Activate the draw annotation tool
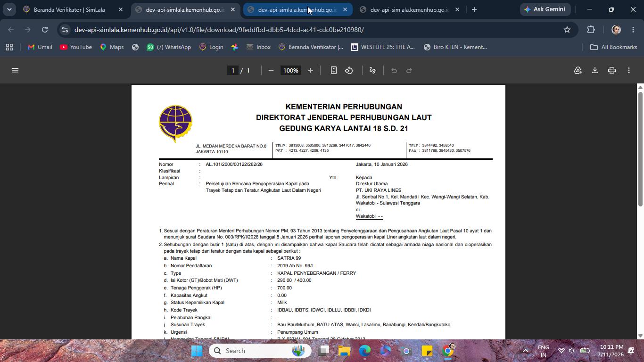 [x=372, y=70]
